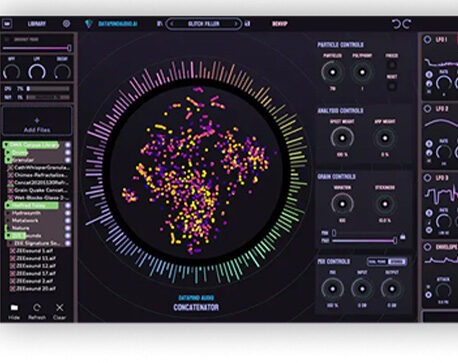
Task: Collapse the Granular folder arrow
Action: pos(8,160)
